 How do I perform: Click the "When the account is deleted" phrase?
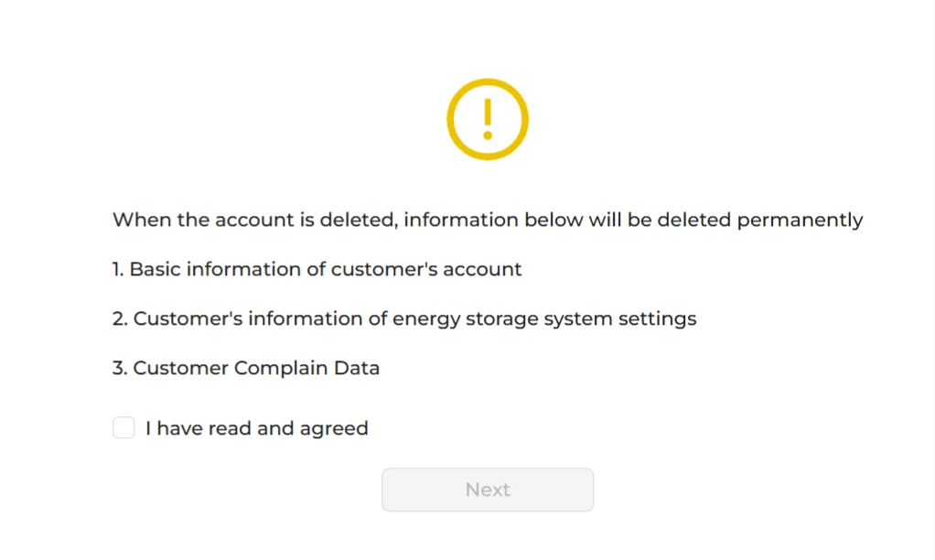point(254,220)
